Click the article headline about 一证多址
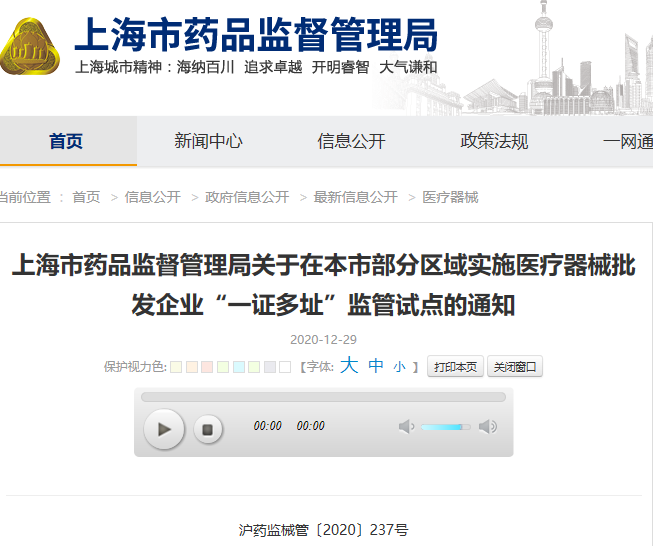653x546 pixels. pyautogui.click(x=324, y=285)
